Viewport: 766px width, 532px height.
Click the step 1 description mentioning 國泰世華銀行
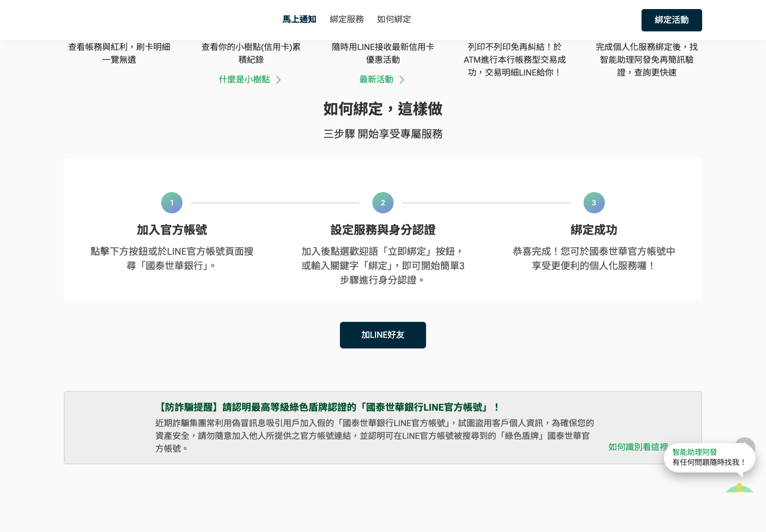(172, 259)
